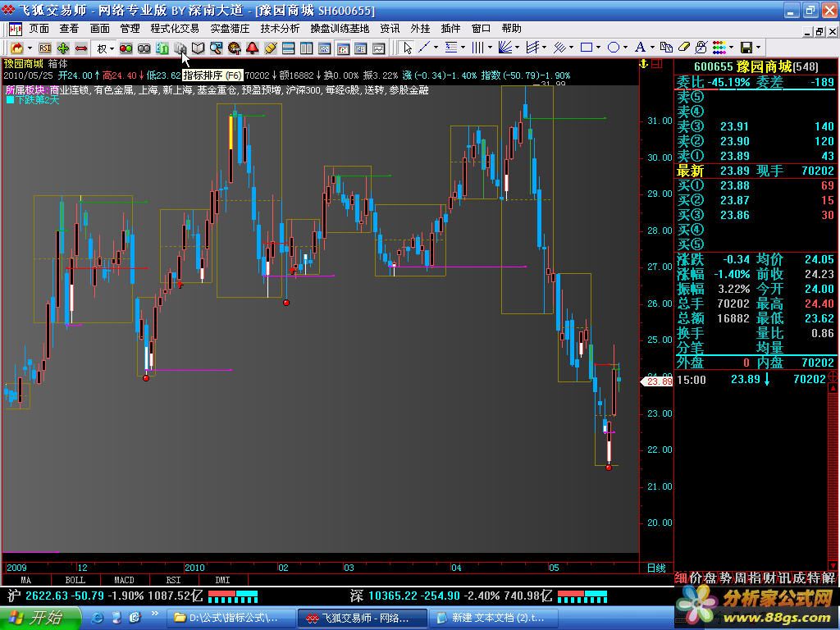The image size is (840, 630).
Task: Expand the rectangle shape tool dropdown arrow
Action: pyautogui.click(x=599, y=48)
